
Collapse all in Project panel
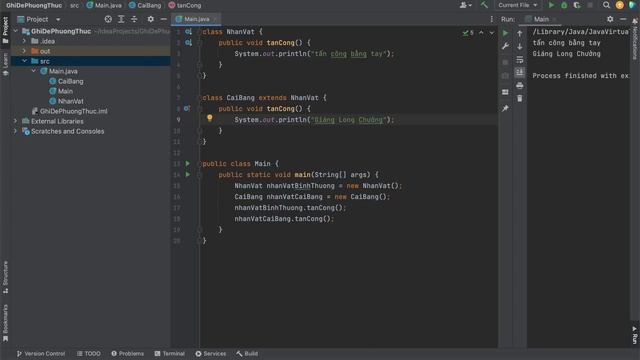tap(134, 19)
